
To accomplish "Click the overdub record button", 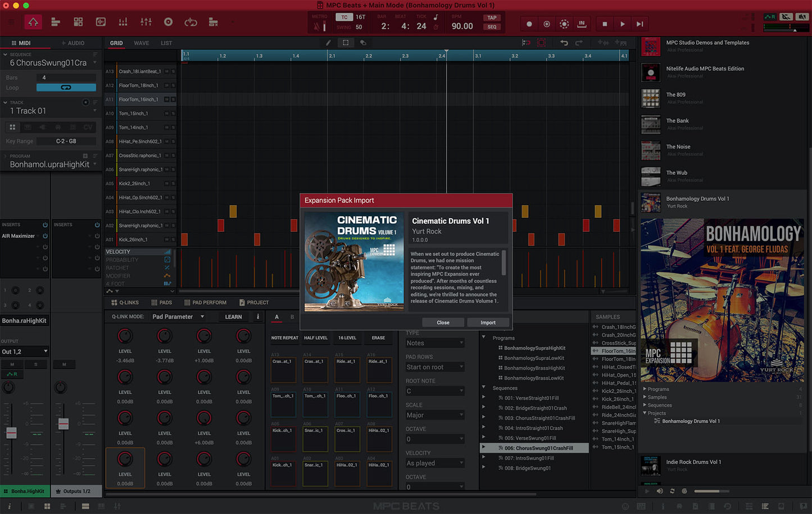I will point(546,24).
